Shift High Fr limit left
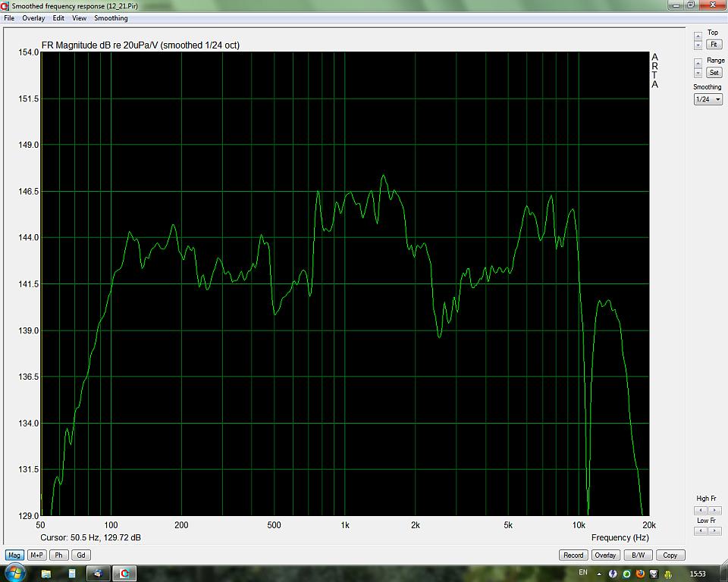728x582 pixels. 701,511
